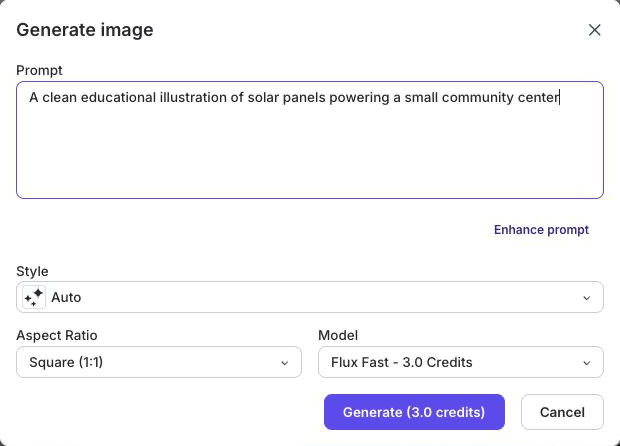Open the Style dropdown set to Auto
Screen dimensions: 620x446
click(x=310, y=297)
